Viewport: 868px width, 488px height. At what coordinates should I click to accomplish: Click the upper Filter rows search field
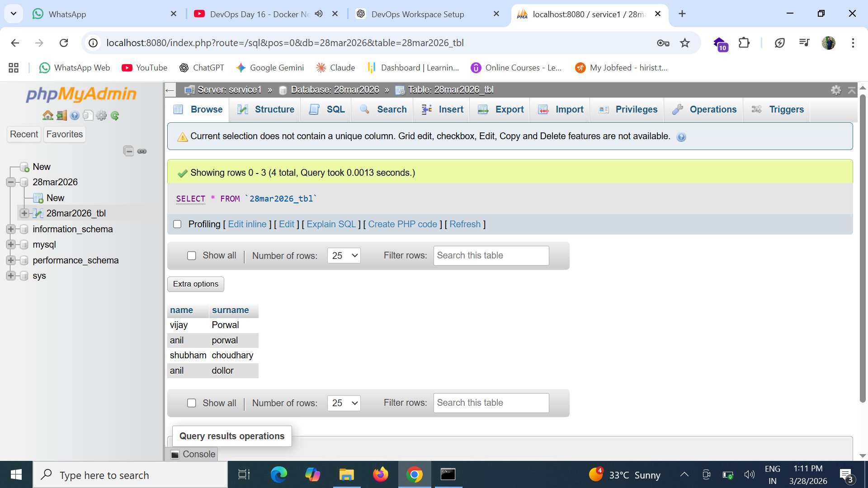(491, 256)
